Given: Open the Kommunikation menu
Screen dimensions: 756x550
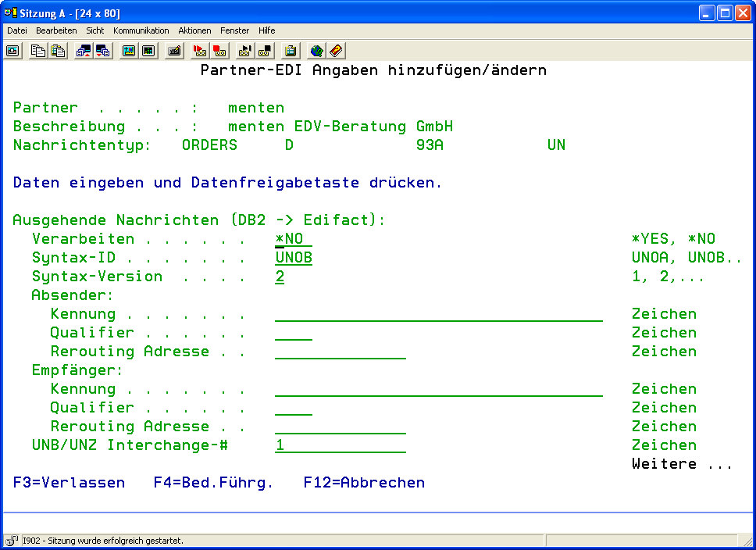Looking at the screenshot, I should (x=141, y=30).
